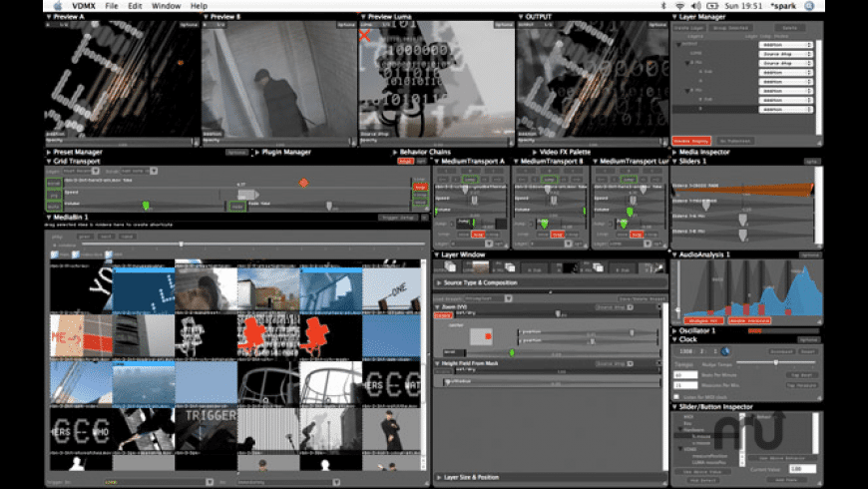Open composition mode dropdown for top layer row
The width and height of the screenshot is (868, 489).
click(x=785, y=45)
